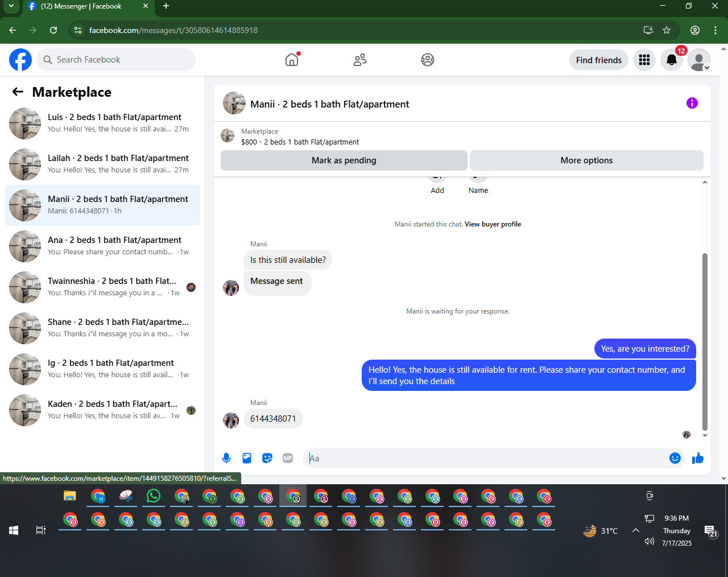Open the Windows notification center
728x577 pixels.
711,531
